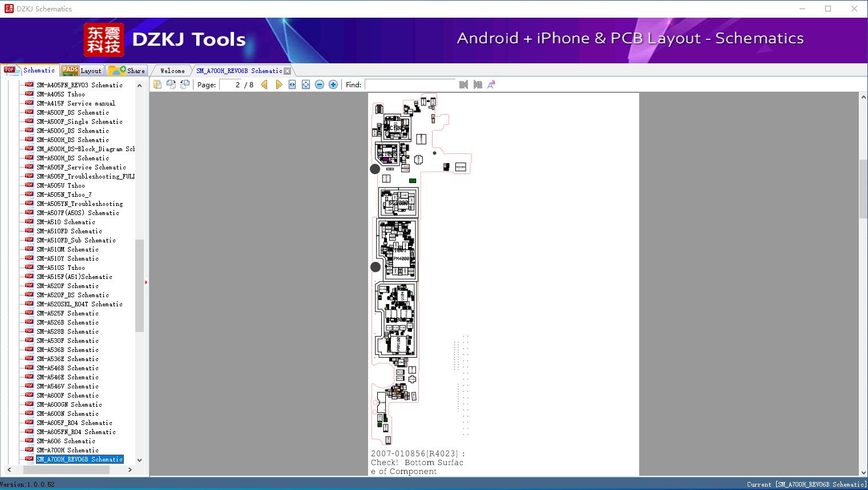The width and height of the screenshot is (868, 490).
Task: Click the fit page icon
Action: coord(306,84)
